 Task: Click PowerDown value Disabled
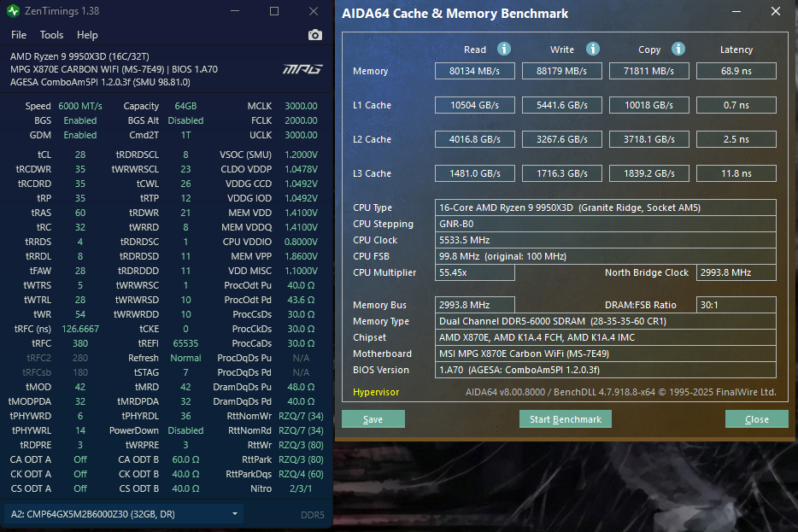point(185,430)
